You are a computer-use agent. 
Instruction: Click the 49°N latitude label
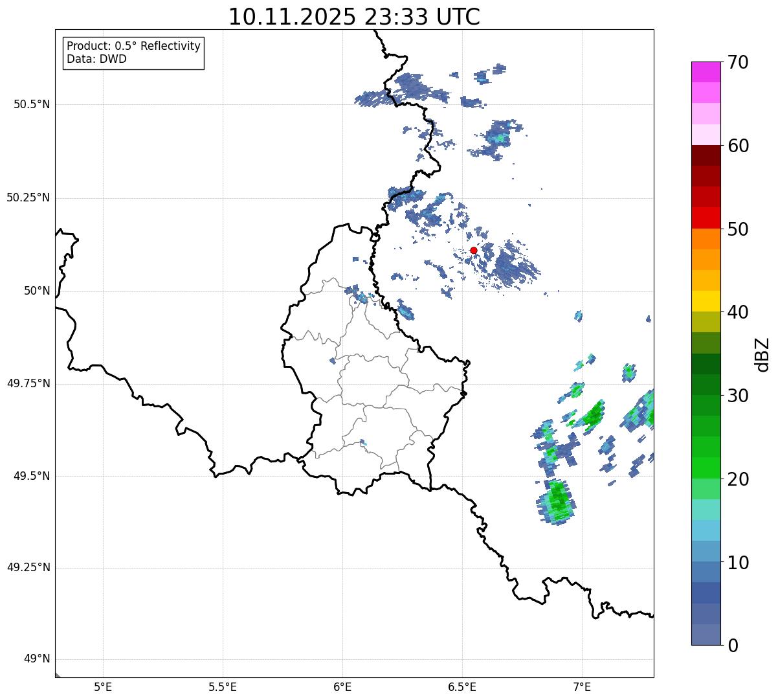pyautogui.click(x=37, y=659)
